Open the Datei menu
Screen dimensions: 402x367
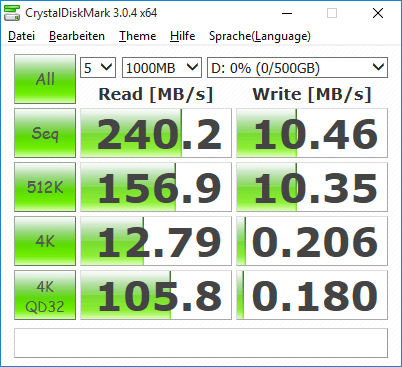click(22, 36)
